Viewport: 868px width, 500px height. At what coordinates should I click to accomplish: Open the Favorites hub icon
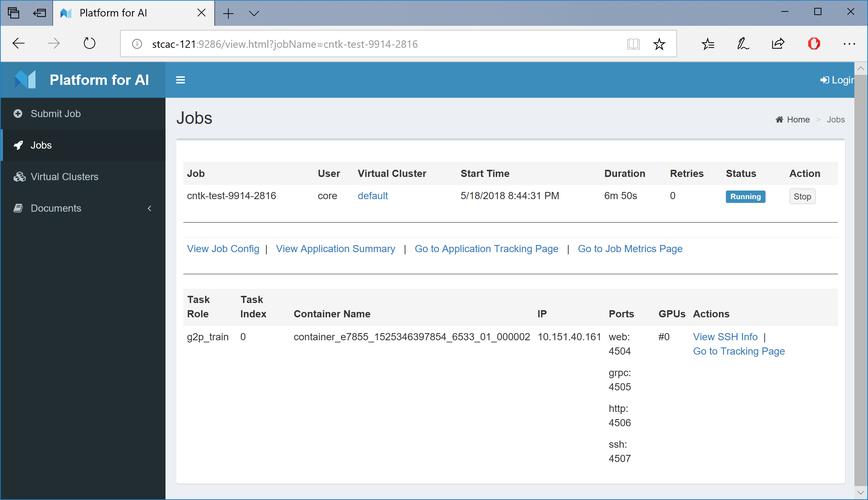point(707,44)
